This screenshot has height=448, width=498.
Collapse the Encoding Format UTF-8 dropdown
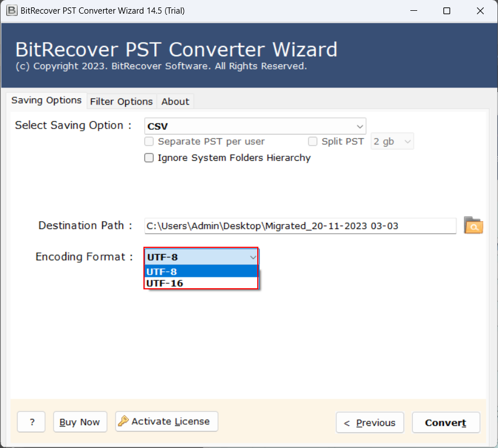pos(201,256)
